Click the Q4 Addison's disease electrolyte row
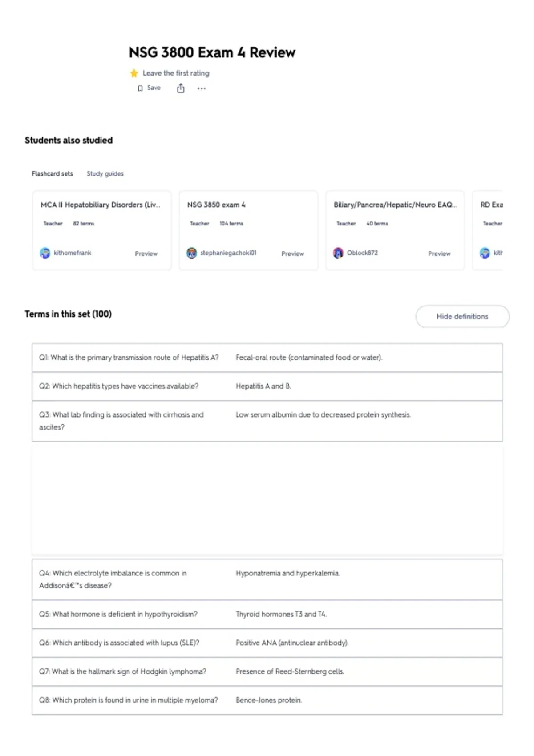Viewport: 534px width, 756px height. coord(267,579)
